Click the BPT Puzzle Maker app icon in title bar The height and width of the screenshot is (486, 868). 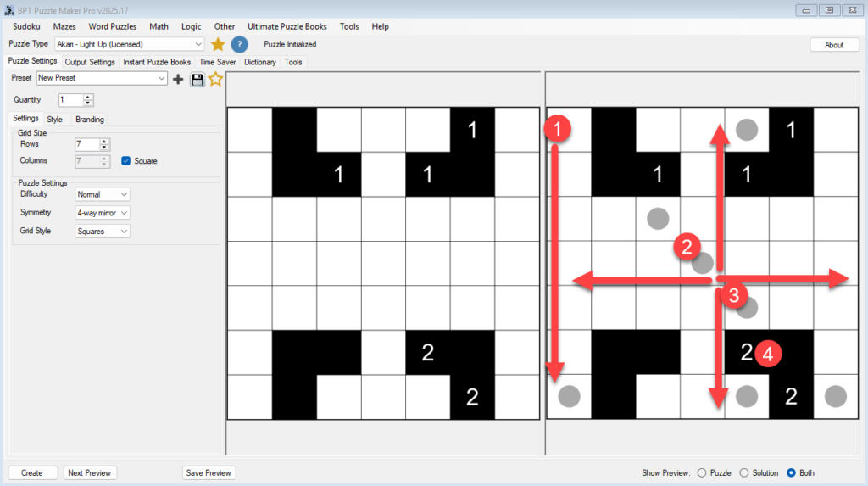point(9,9)
